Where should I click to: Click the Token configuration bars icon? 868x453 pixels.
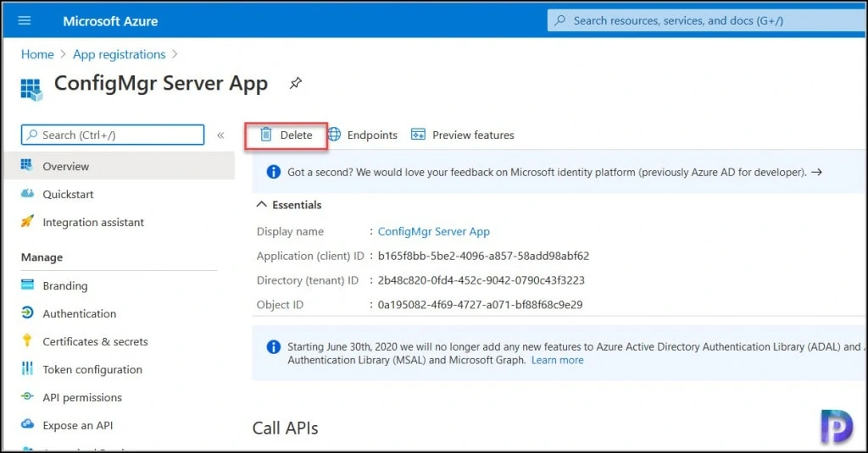27,368
